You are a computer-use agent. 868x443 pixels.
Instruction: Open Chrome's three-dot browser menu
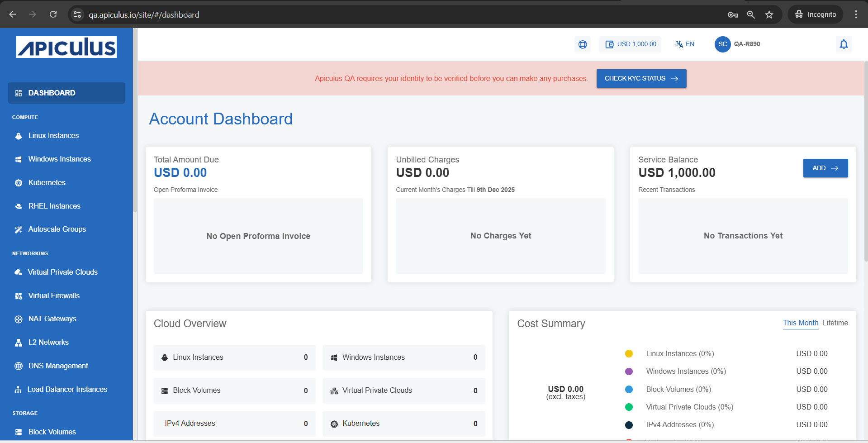pyautogui.click(x=855, y=14)
